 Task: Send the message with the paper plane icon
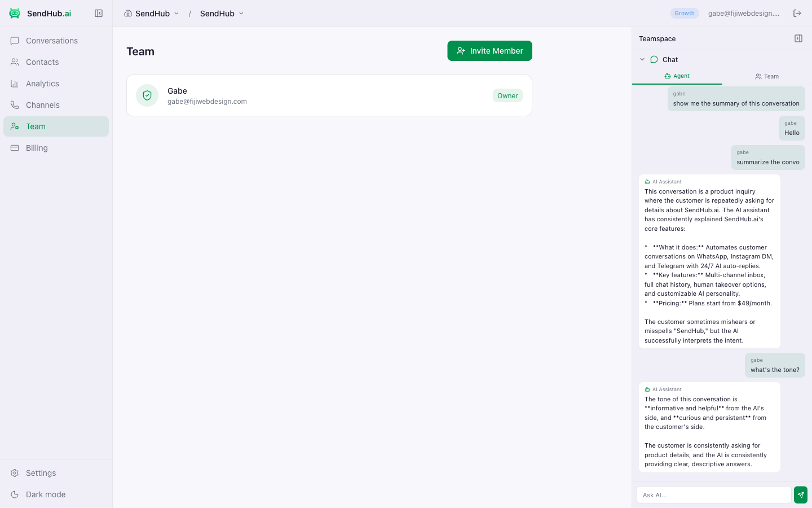(801, 495)
